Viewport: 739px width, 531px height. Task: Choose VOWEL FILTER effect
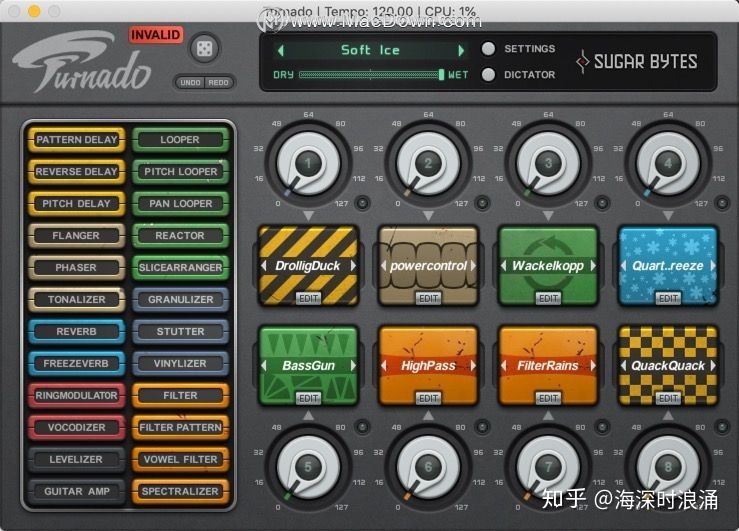(180, 460)
